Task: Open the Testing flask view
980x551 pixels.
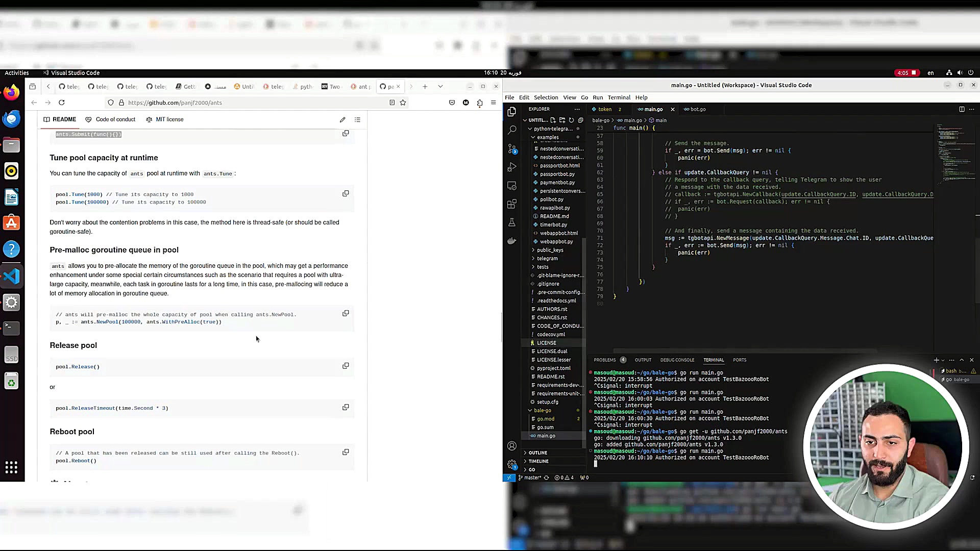Action: click(x=512, y=222)
